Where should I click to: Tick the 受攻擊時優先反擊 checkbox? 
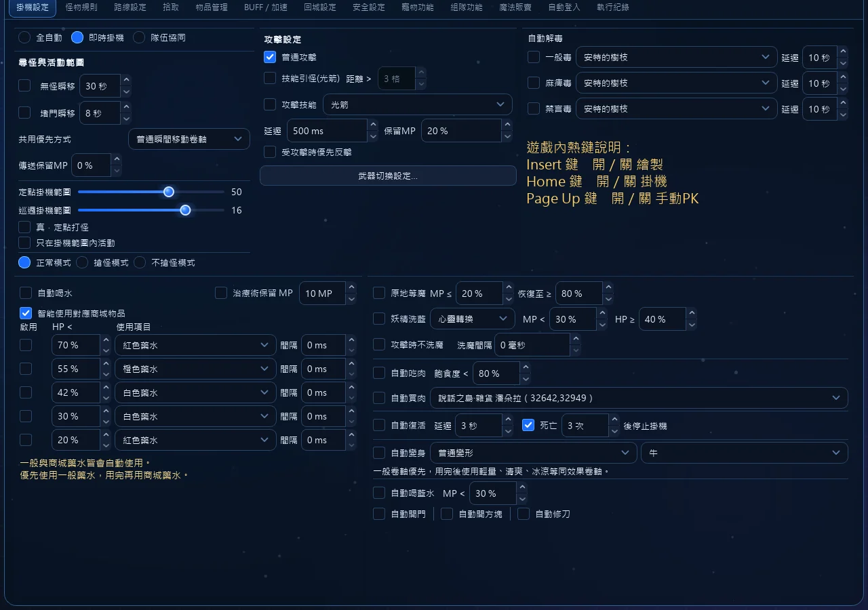click(270, 152)
